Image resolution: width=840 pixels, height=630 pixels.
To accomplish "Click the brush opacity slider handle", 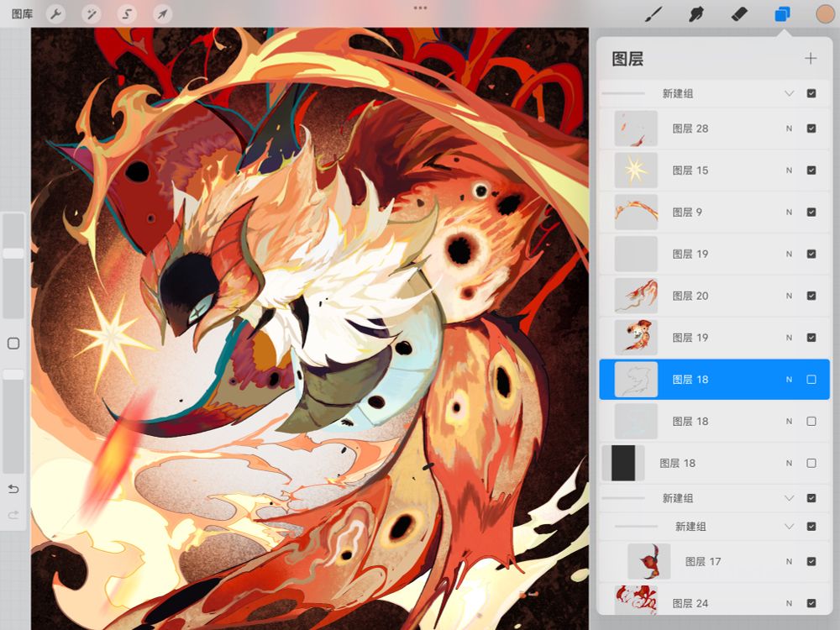I will pyautogui.click(x=13, y=375).
